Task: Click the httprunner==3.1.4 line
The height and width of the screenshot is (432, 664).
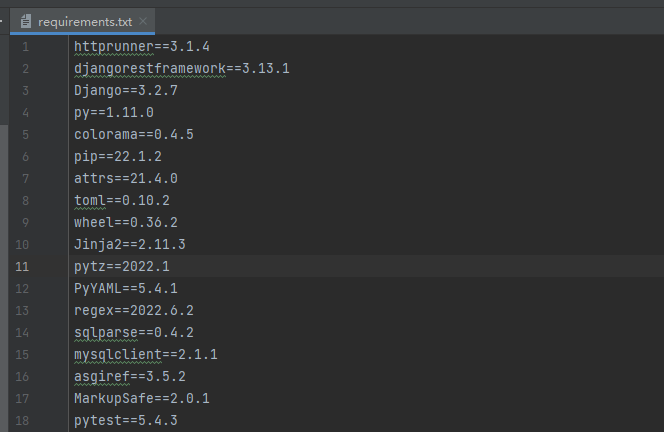Action: (x=142, y=47)
